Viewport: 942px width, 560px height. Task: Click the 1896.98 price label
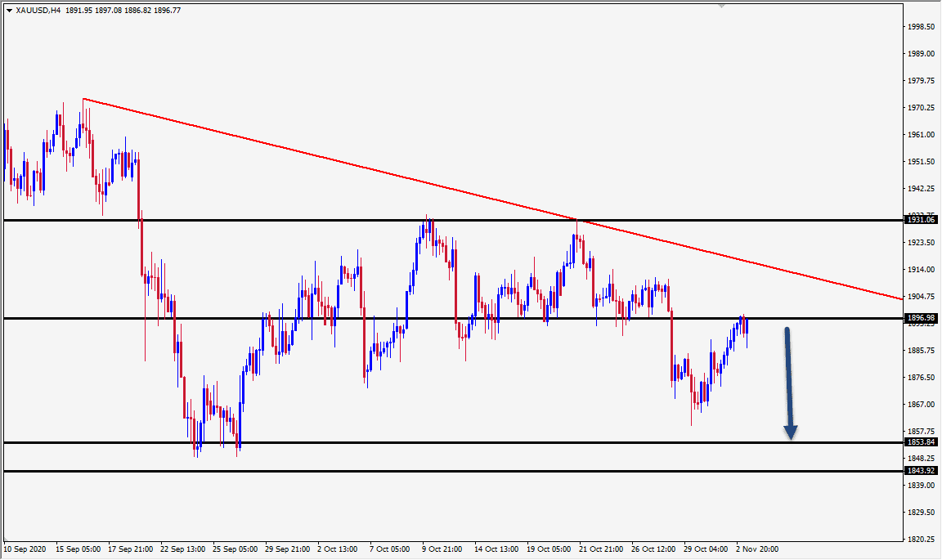(921, 318)
